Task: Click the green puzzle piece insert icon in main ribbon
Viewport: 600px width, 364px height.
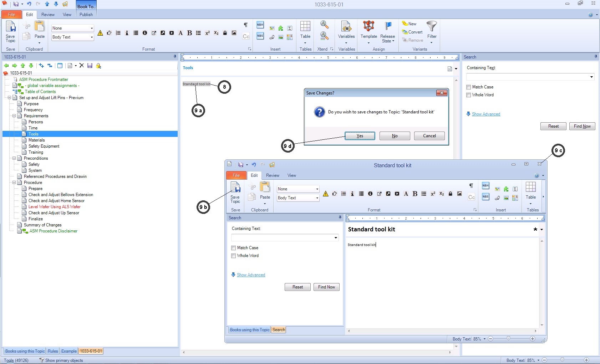Action: point(281,28)
